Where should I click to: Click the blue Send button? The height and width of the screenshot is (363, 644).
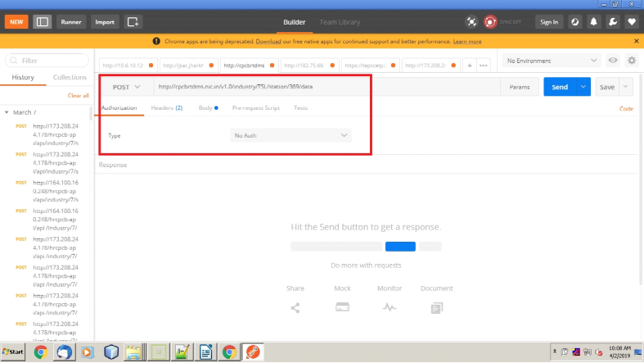click(560, 87)
